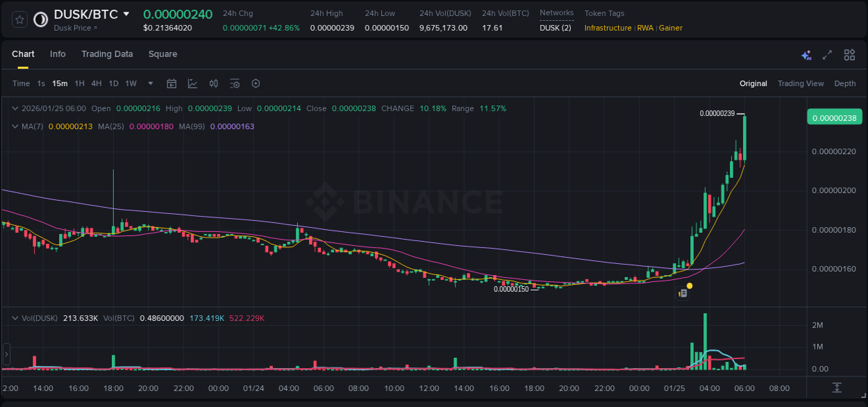The width and height of the screenshot is (868, 407).
Task: Select the line chart style icon
Action: click(192, 83)
